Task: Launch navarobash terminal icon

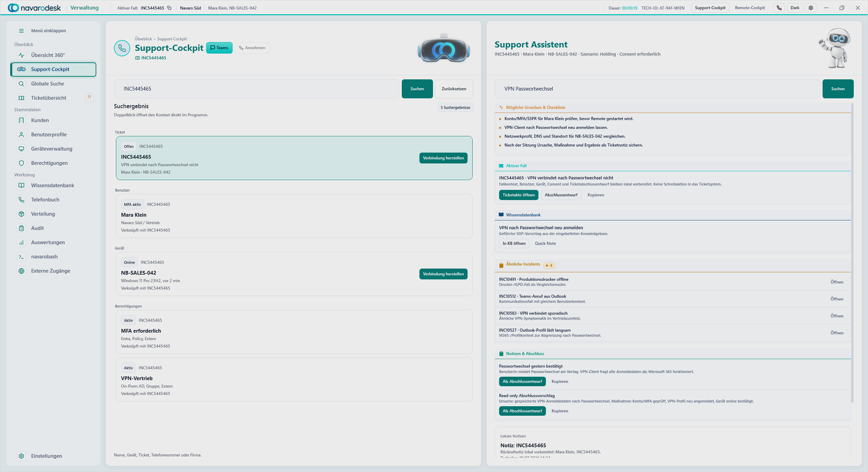Action: (21, 256)
